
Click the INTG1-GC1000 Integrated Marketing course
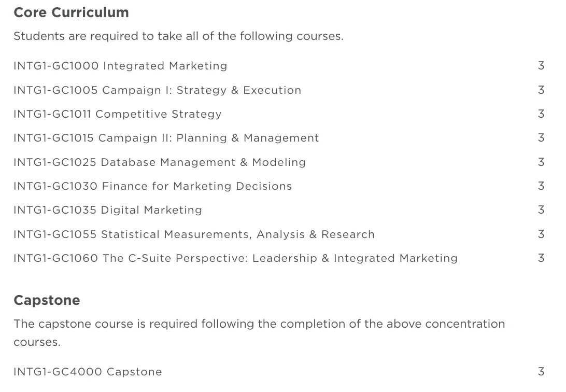coord(120,66)
